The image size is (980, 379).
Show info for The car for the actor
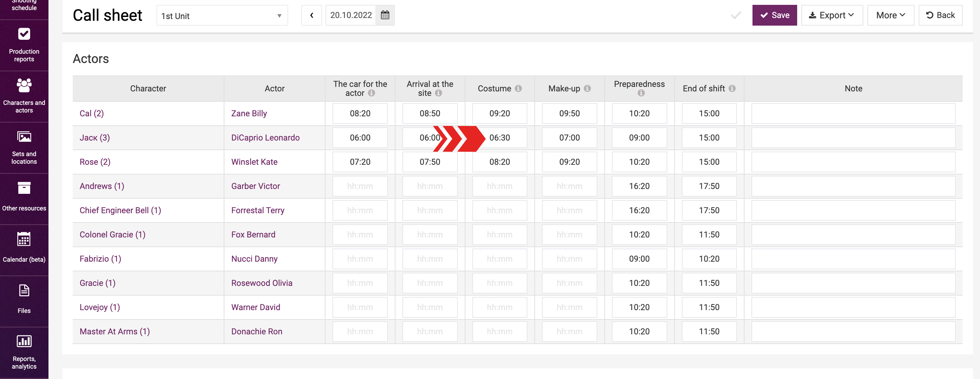coord(371,93)
